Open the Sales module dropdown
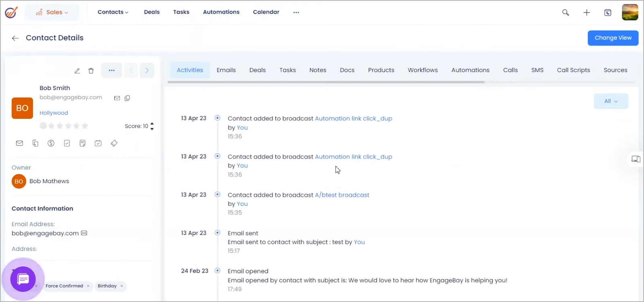 click(x=52, y=12)
